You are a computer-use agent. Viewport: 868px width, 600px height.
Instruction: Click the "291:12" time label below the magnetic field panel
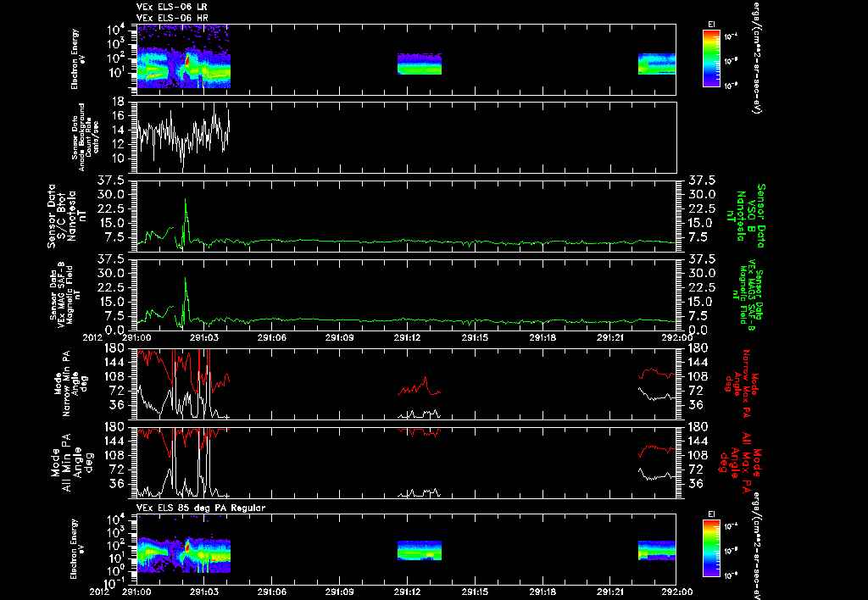407,336
